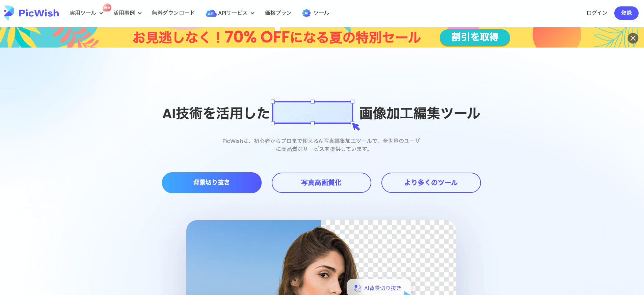Screen dimensions: 644x295
Task: Open the 無料ダウンロード menu item
Action: coord(173,13)
